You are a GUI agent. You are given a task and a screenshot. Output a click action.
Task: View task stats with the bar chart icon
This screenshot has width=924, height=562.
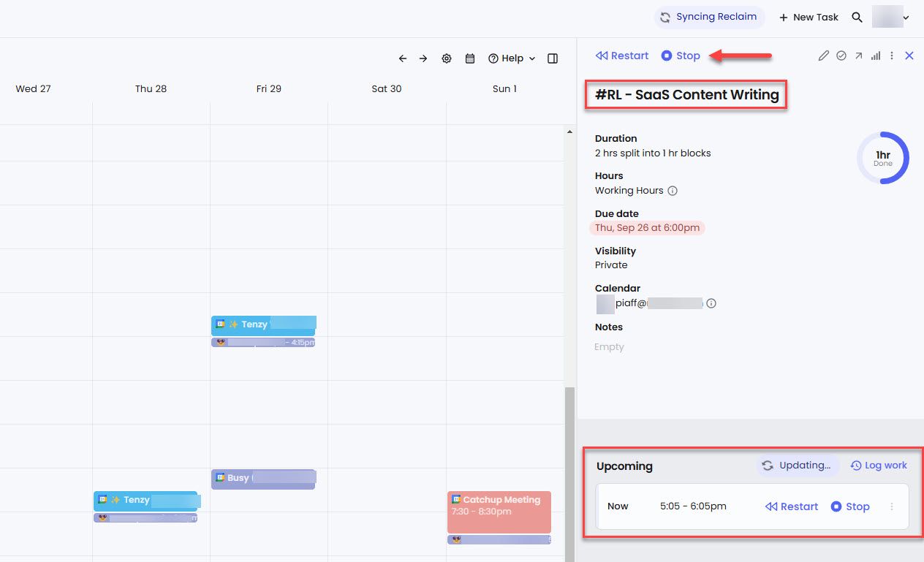click(876, 56)
